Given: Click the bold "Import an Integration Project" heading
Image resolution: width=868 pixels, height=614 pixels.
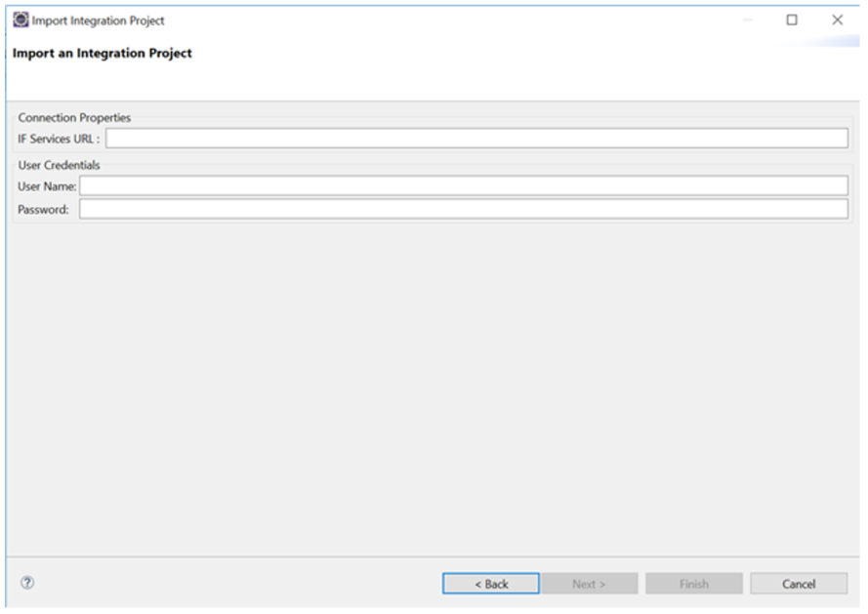Looking at the screenshot, I should [x=102, y=54].
